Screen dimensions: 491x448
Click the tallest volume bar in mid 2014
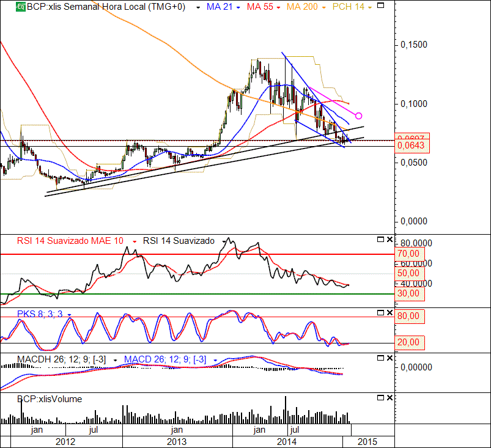[x=286, y=410]
